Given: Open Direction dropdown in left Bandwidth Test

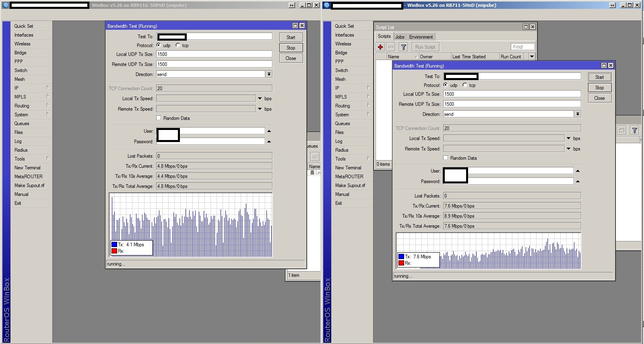Looking at the screenshot, I should coord(269,74).
